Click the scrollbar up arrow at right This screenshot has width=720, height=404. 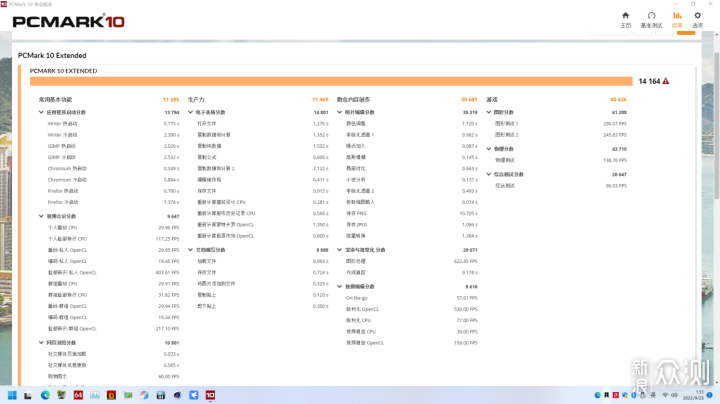717,34
